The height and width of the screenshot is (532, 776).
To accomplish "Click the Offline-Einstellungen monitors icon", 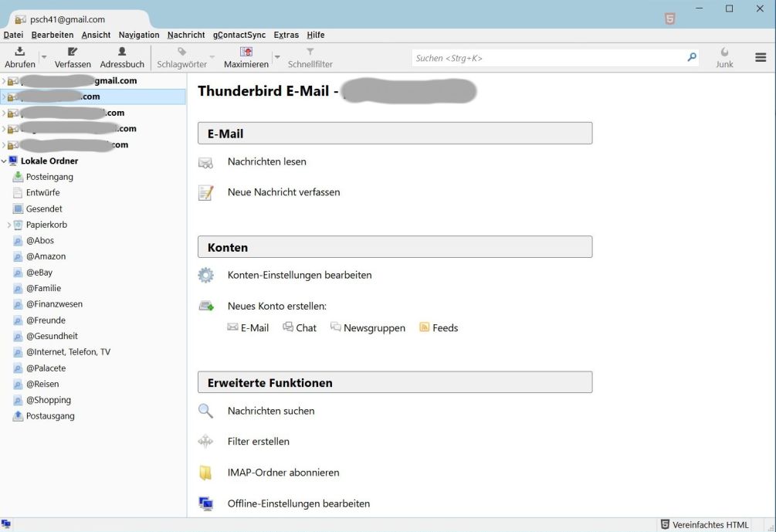I will pos(205,503).
